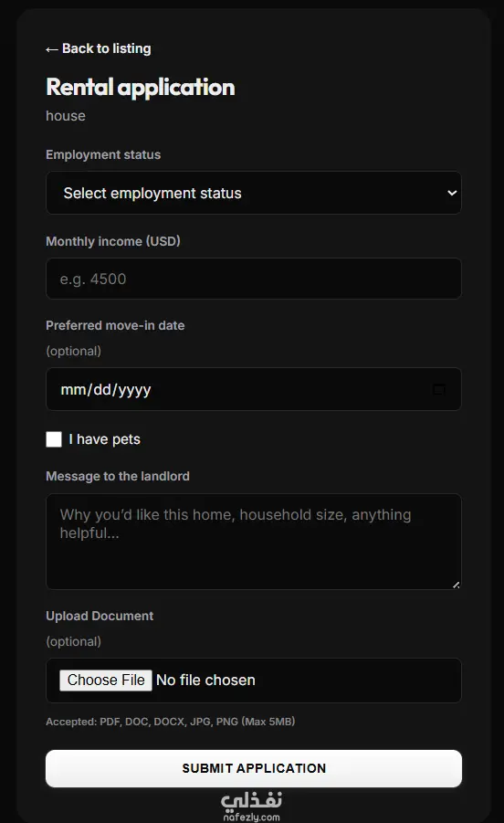Click the Monthly income (USD) label
This screenshot has height=823, width=504.
point(112,241)
